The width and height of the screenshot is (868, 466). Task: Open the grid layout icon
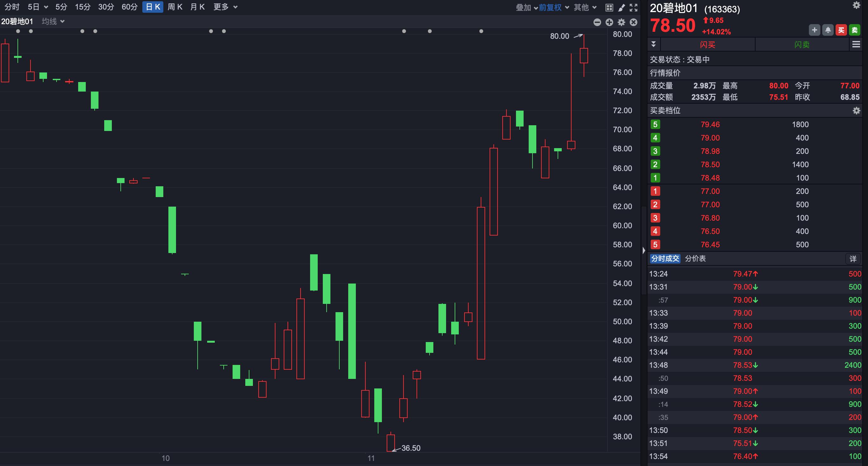[609, 7]
